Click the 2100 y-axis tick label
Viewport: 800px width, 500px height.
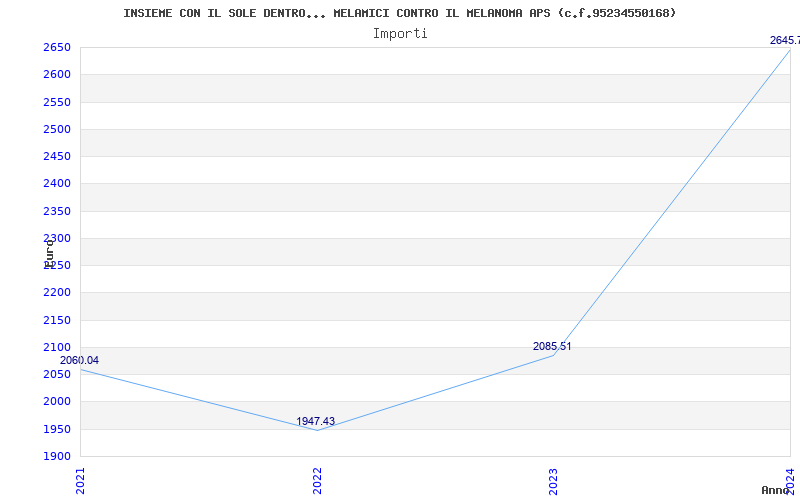57,347
